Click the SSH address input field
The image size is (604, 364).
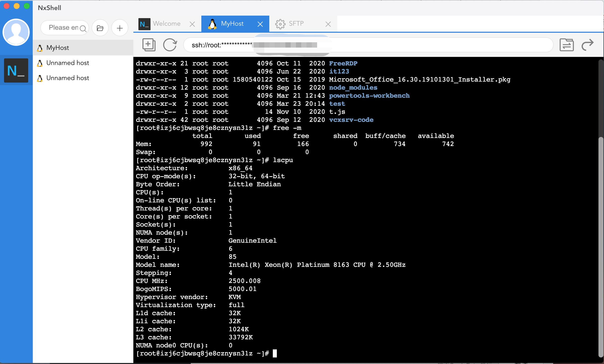(368, 44)
